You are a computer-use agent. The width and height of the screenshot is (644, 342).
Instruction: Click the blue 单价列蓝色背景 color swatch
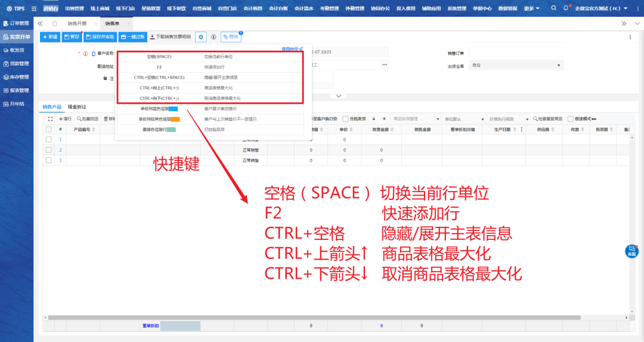point(174,109)
